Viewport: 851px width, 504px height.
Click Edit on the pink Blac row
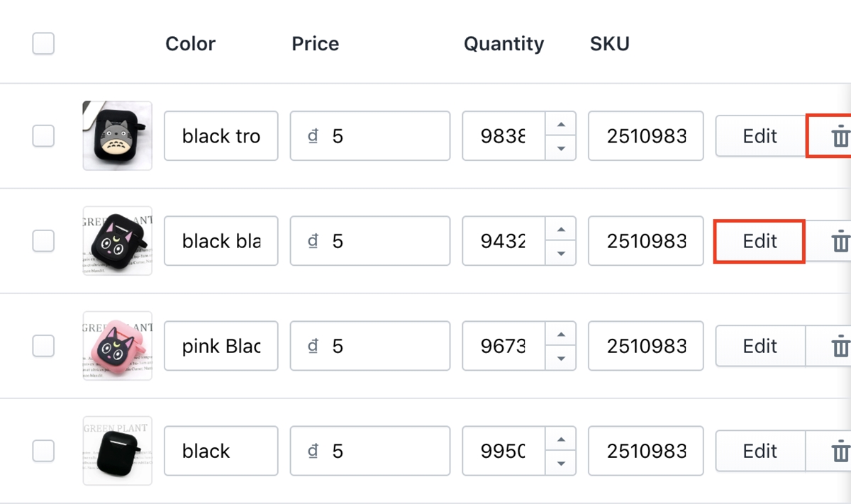[x=760, y=346]
